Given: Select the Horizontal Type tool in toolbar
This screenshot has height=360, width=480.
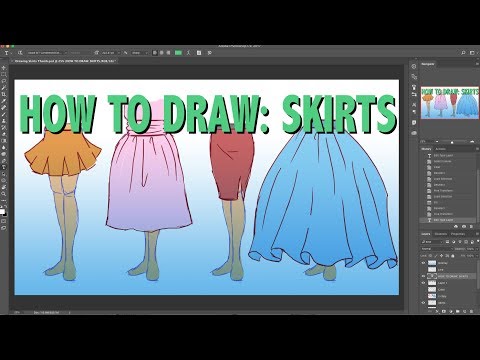Looking at the screenshot, I should (x=4, y=167).
